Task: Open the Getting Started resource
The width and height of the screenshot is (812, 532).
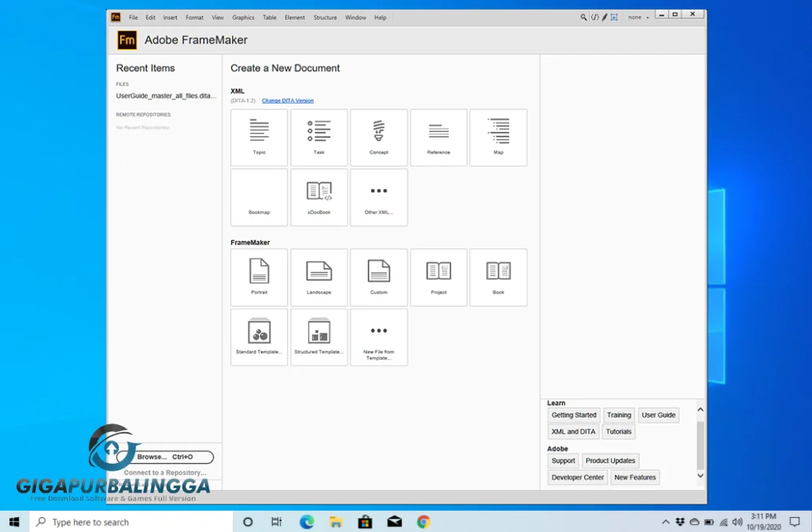Action: pyautogui.click(x=574, y=415)
